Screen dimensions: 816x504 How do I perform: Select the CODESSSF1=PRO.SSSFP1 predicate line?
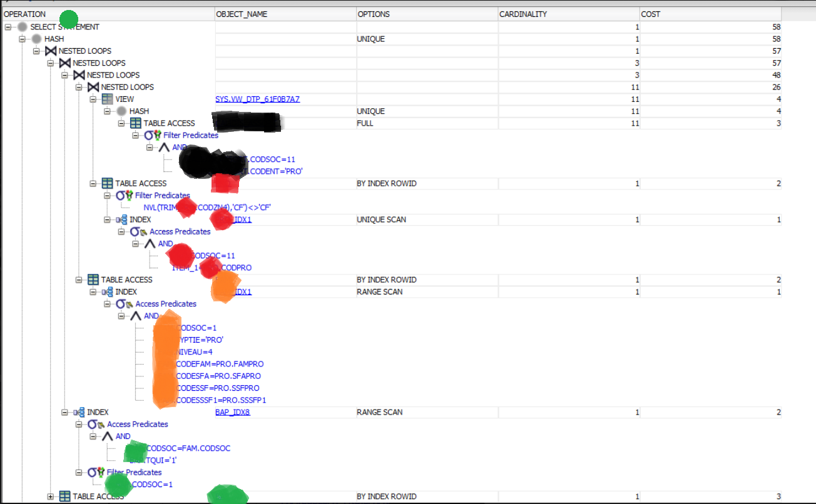(x=221, y=400)
